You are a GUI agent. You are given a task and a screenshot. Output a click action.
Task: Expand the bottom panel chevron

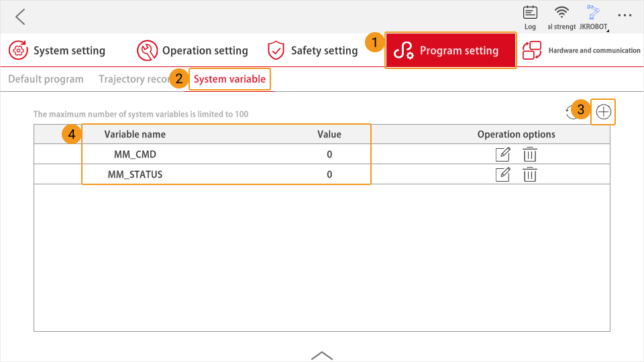(322, 355)
